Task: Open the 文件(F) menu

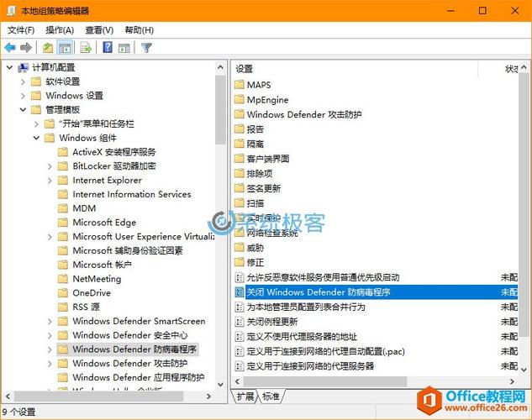Action: pyautogui.click(x=21, y=30)
